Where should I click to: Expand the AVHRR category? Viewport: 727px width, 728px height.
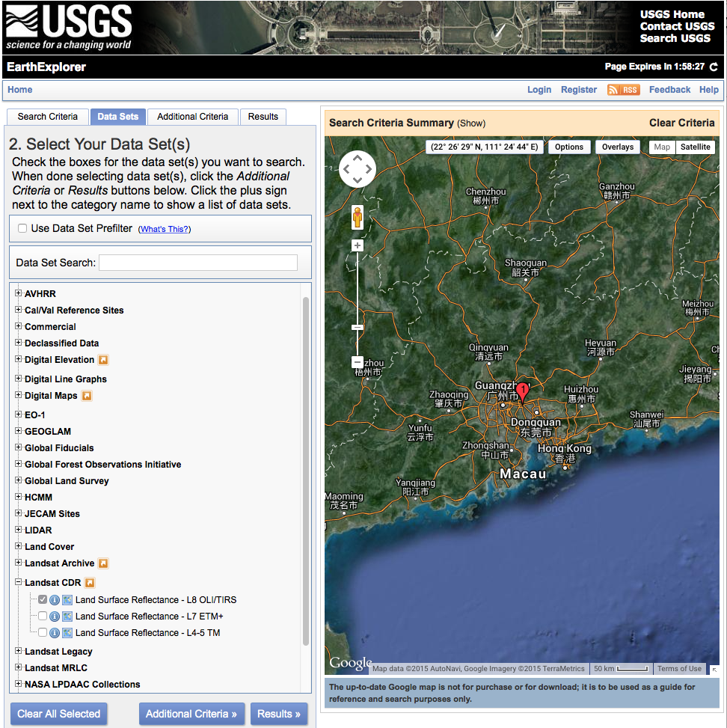[18, 293]
